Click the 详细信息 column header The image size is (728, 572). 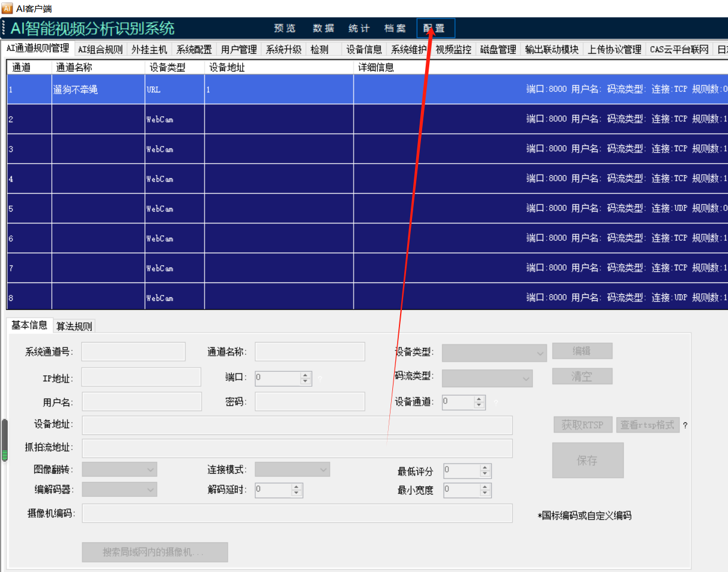tap(541, 67)
